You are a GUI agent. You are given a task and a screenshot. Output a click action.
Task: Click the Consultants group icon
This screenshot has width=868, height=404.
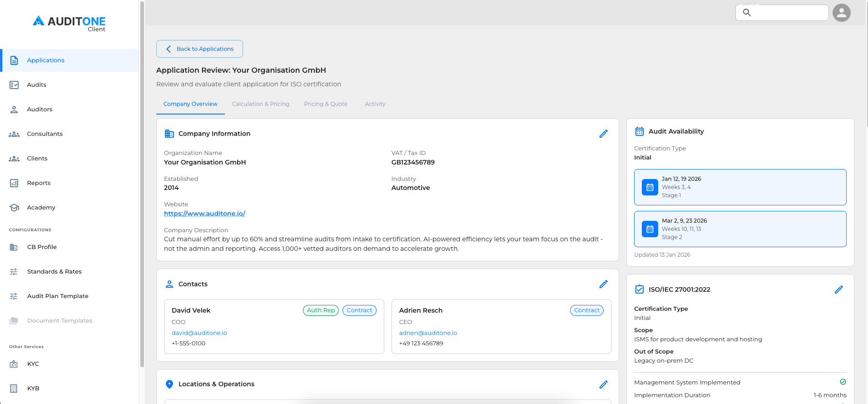(14, 134)
